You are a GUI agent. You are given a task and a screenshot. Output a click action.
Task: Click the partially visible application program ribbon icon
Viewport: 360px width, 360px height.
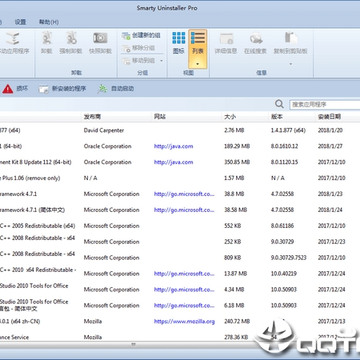13,38
